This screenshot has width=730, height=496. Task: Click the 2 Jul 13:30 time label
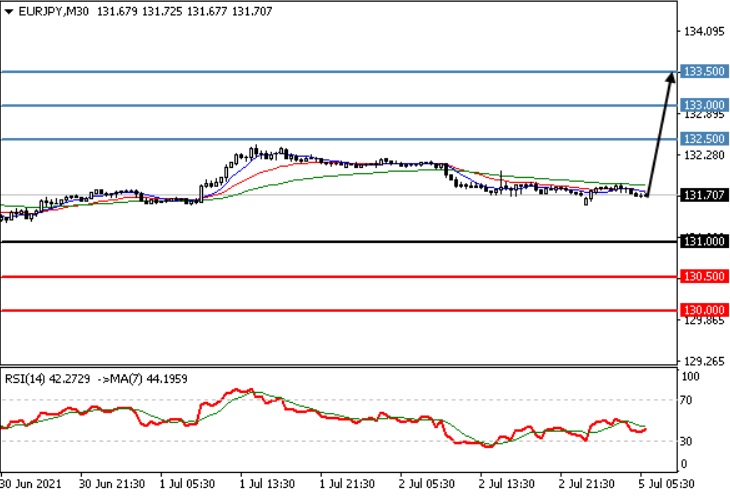point(507,484)
